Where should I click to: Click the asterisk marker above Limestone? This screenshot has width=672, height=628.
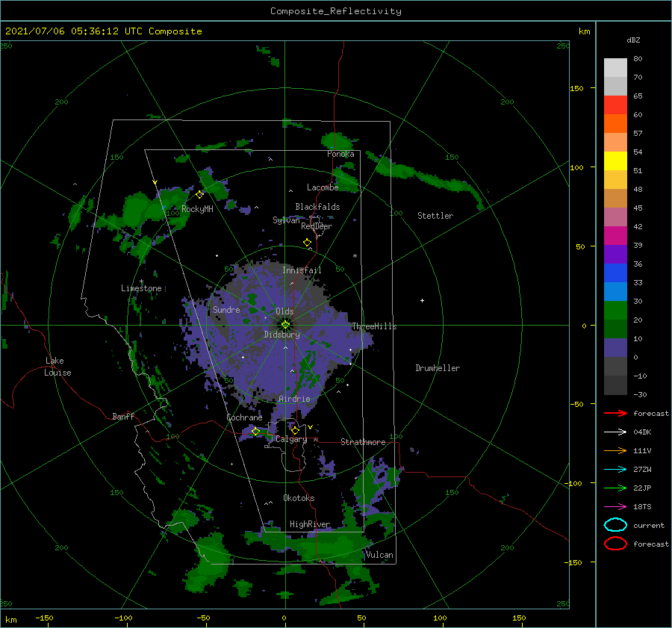(141, 282)
